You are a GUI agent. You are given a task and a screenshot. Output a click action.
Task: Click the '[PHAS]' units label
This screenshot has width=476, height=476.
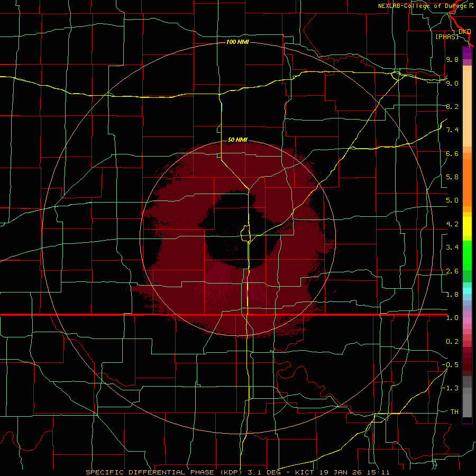[x=447, y=36]
